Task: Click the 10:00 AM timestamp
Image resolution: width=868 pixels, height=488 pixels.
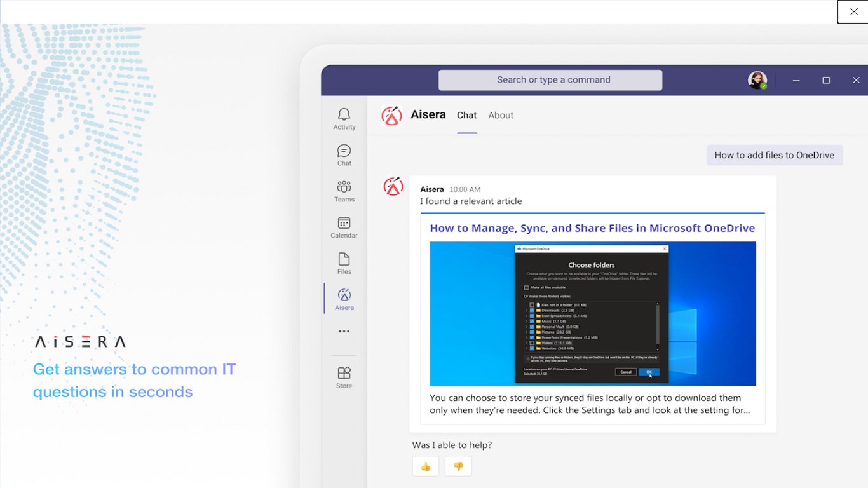Action: pos(465,189)
